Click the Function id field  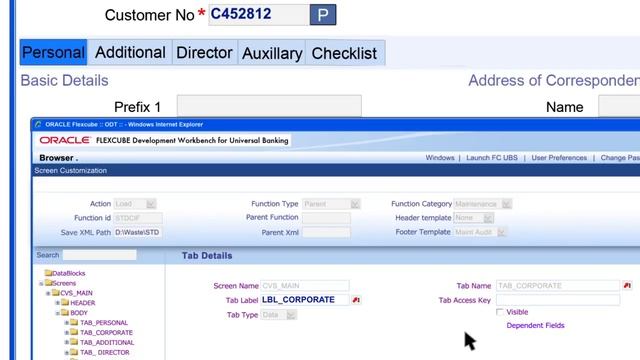(138, 218)
